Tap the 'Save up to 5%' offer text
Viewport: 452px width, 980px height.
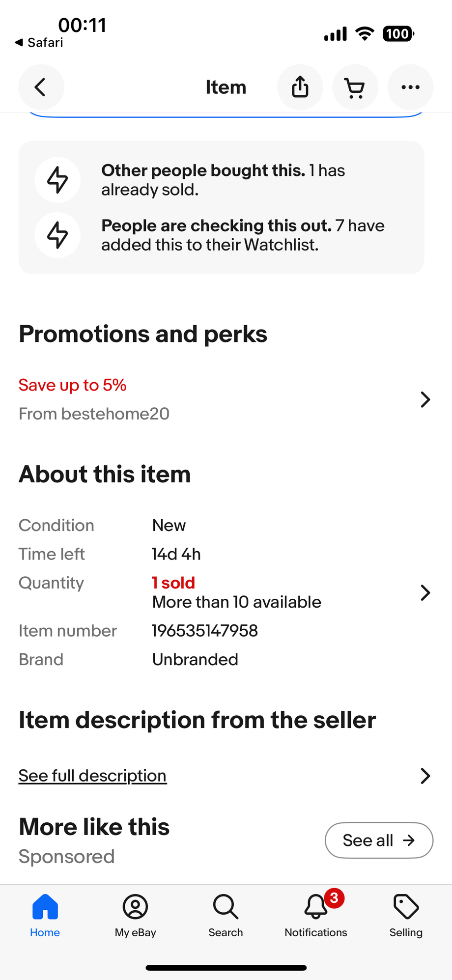73,385
